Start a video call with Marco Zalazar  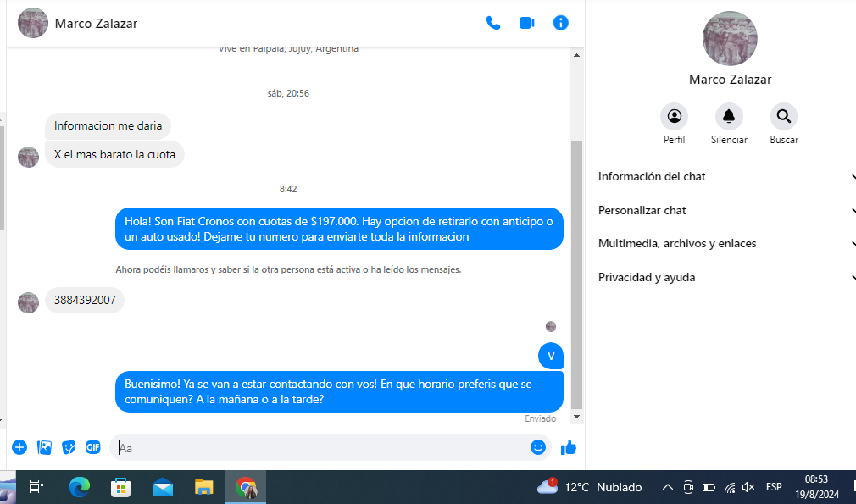(x=527, y=23)
